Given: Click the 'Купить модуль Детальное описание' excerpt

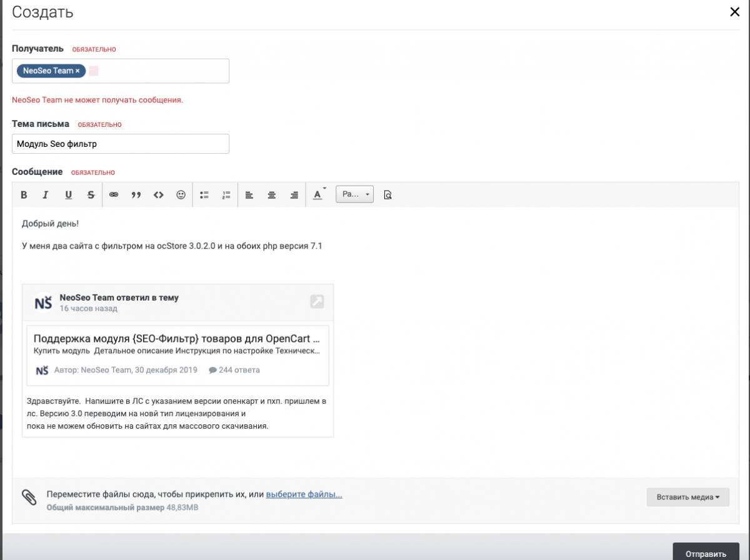Looking at the screenshot, I should point(177,351).
